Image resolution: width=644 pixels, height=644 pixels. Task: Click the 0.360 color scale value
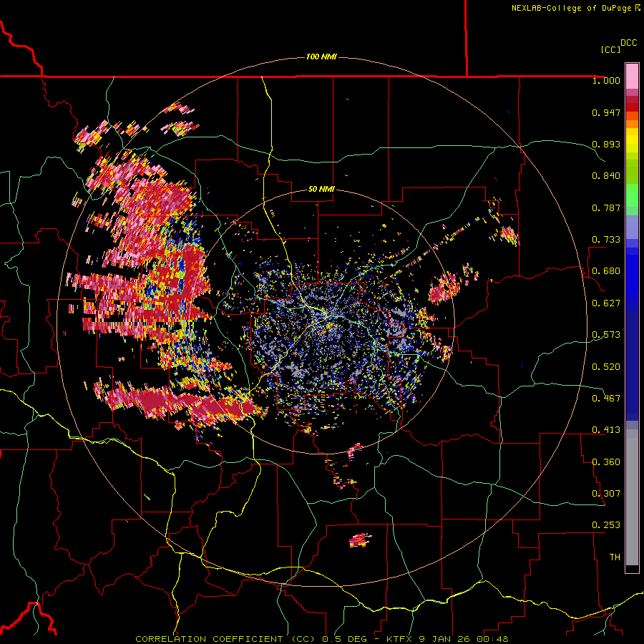coord(606,462)
